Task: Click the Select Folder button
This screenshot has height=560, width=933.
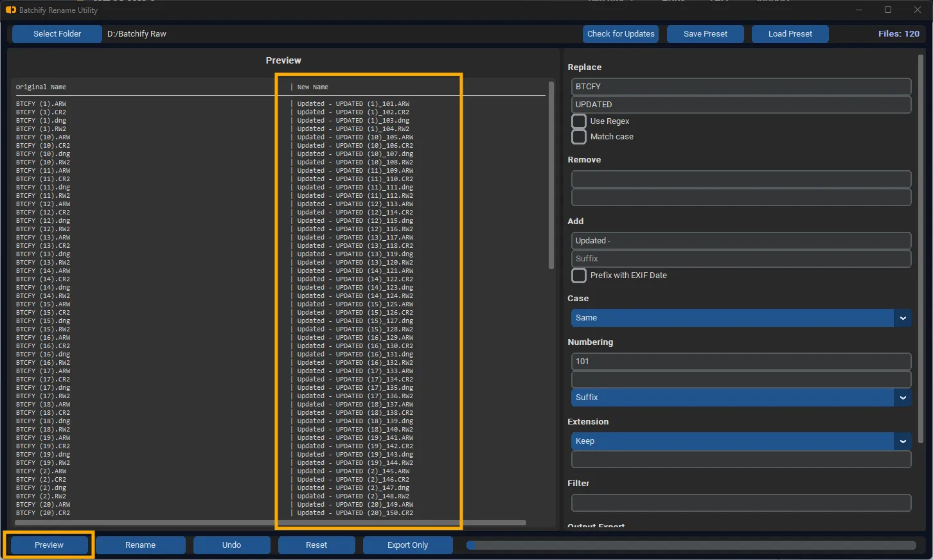Action: [57, 33]
